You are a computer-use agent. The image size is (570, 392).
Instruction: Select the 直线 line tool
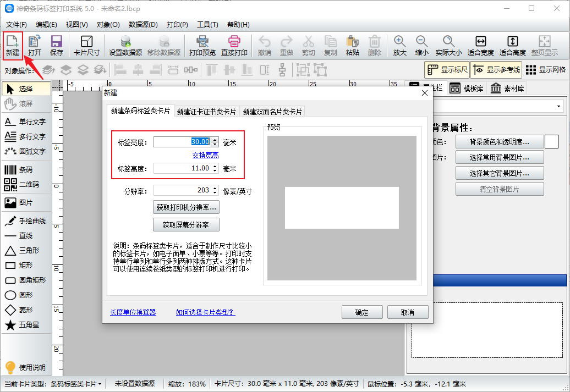click(x=26, y=235)
